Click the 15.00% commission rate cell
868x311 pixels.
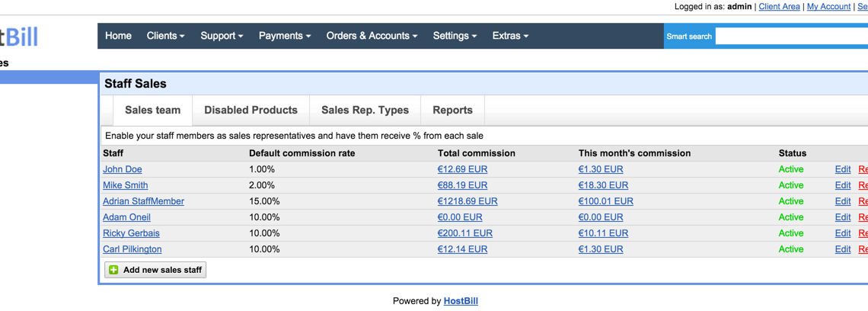[x=264, y=201]
